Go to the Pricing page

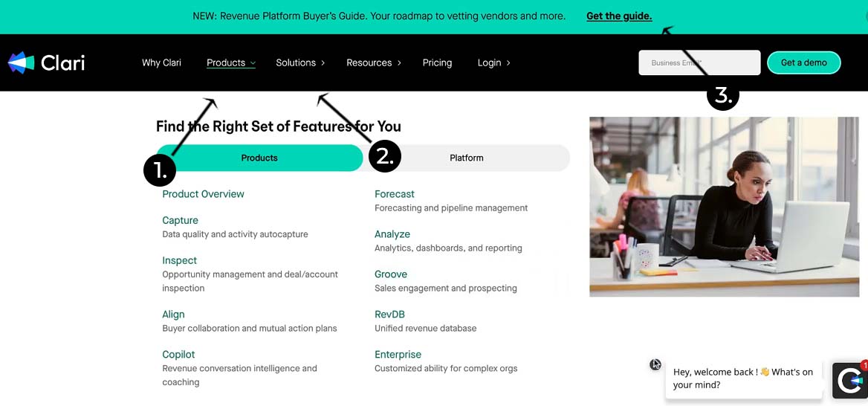tap(437, 62)
